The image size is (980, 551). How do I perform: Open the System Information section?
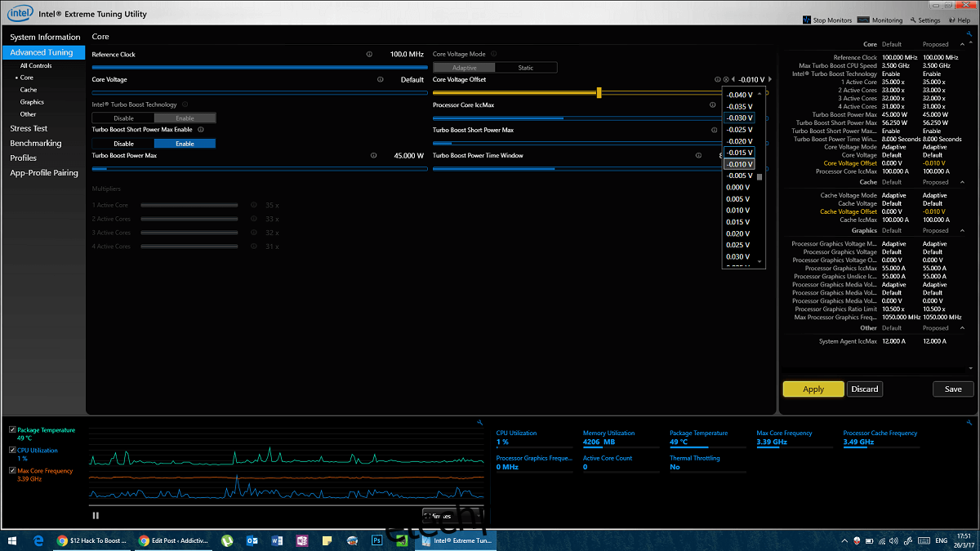click(x=45, y=37)
